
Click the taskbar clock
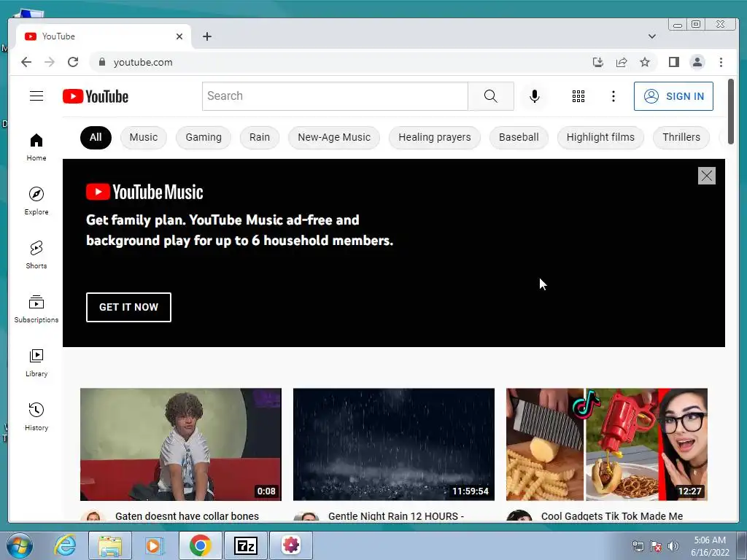[x=710, y=546]
